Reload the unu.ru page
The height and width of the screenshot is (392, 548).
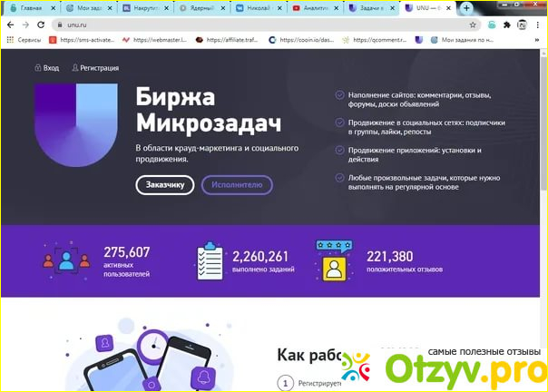(x=41, y=24)
